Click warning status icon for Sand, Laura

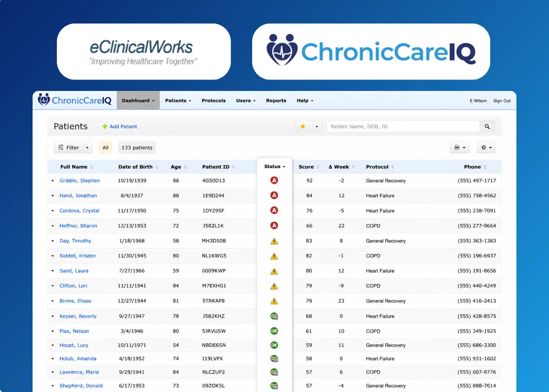pyautogui.click(x=274, y=271)
